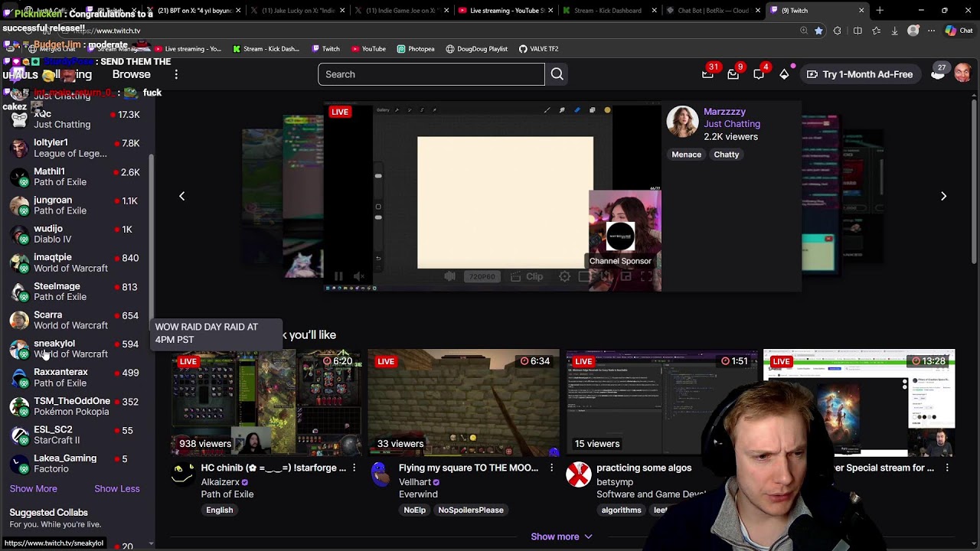Image resolution: width=980 pixels, height=551 pixels.
Task: Open Marzzzzy channel avatar
Action: pos(682,122)
